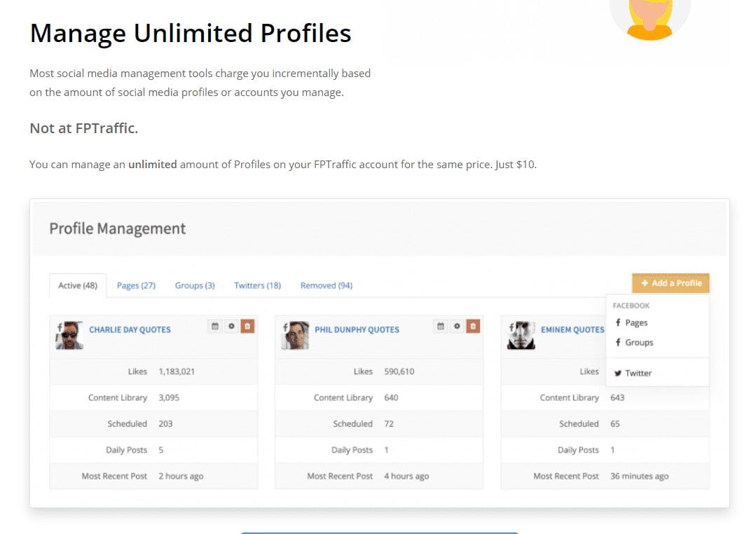The height and width of the screenshot is (534, 756).
Task: Click Most Recent Post '36 minutes ago'
Action: [639, 476]
